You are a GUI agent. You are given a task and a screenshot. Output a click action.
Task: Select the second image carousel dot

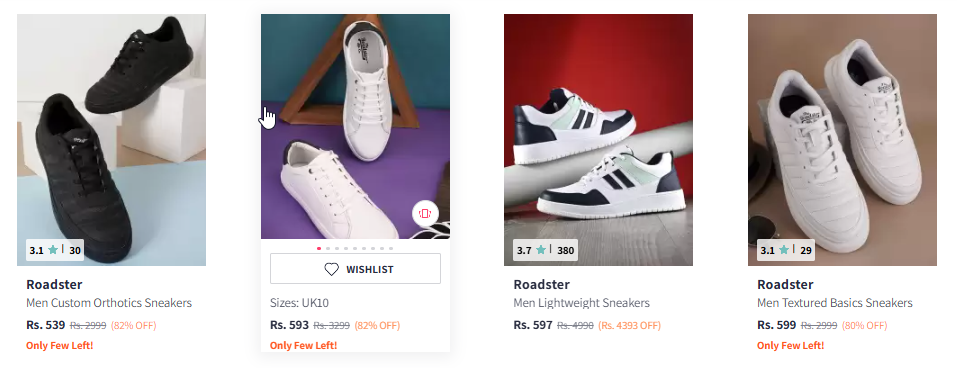pyautogui.click(x=328, y=248)
